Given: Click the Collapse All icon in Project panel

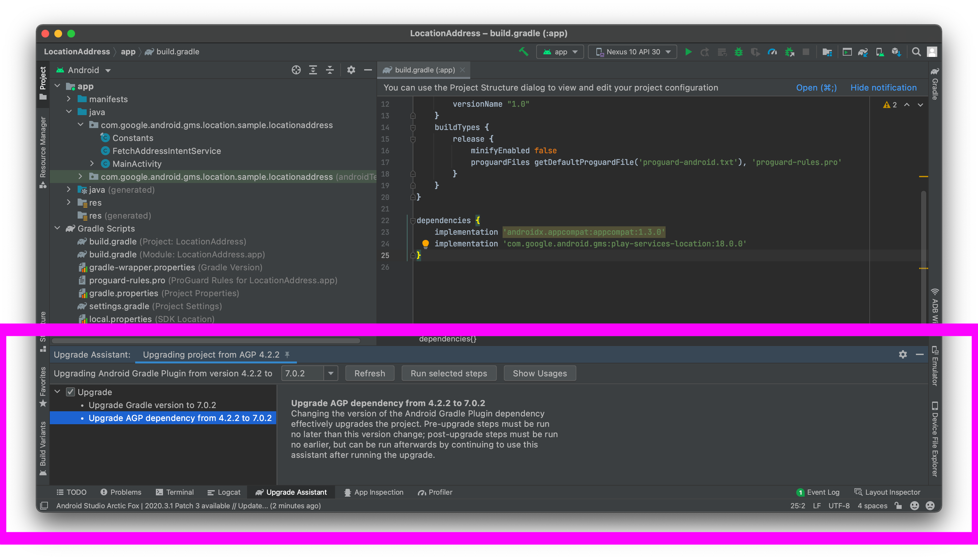Looking at the screenshot, I should click(330, 70).
